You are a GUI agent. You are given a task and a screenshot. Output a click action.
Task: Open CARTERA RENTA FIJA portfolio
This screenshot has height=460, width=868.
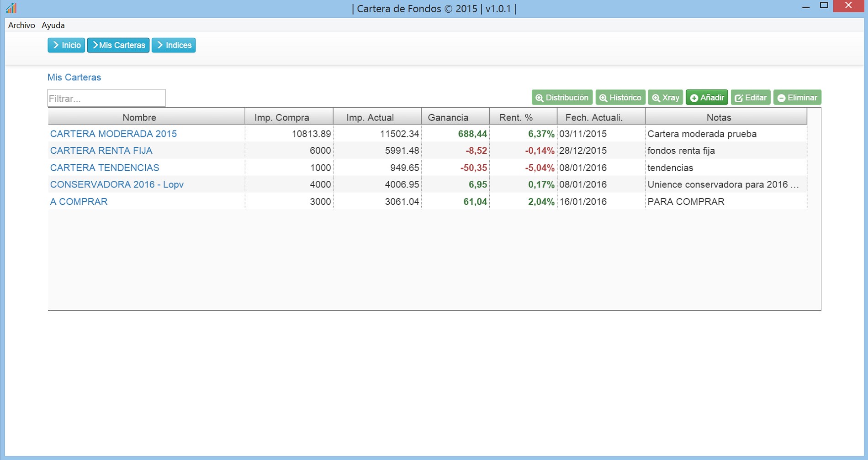(101, 150)
